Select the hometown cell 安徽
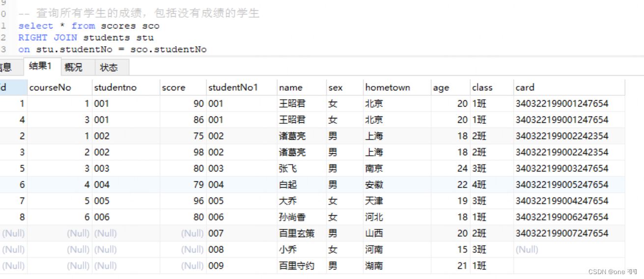 [374, 185]
